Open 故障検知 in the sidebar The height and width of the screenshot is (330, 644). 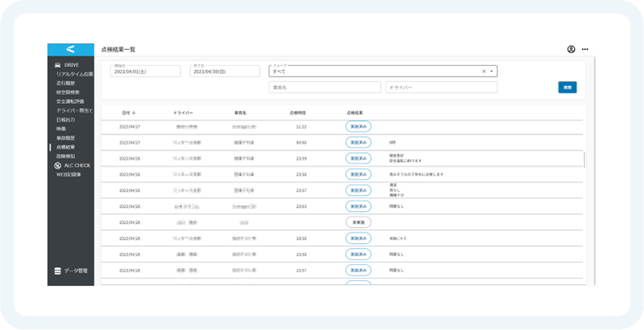(x=66, y=156)
